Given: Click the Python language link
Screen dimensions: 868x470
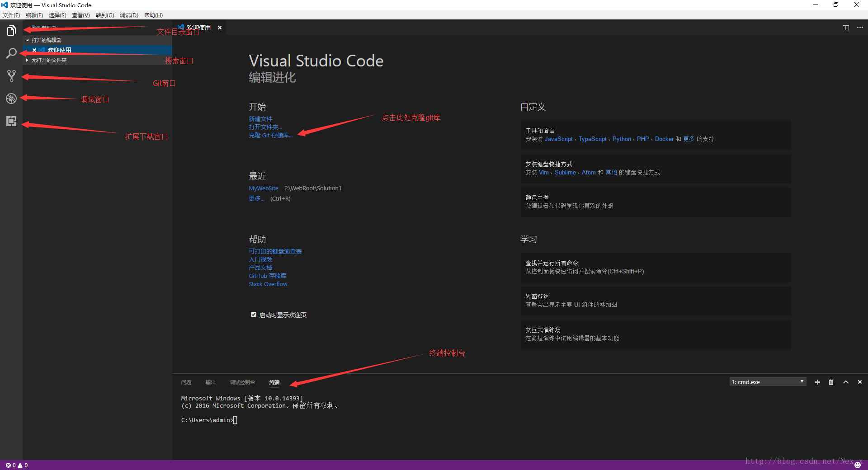Looking at the screenshot, I should coord(622,139).
